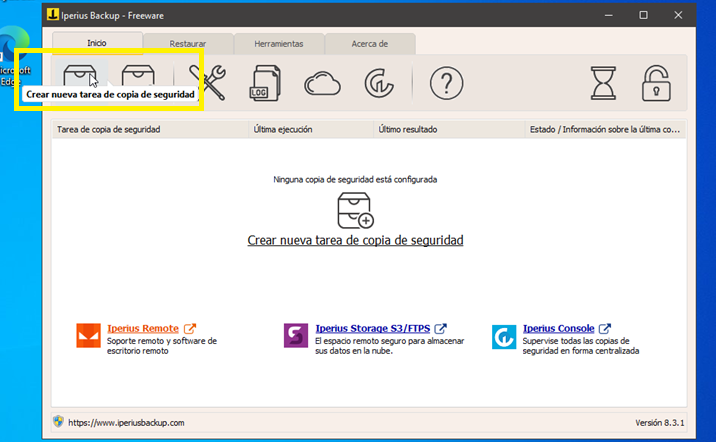Viewport: 716px width, 442px height.
Task: Open settings with the wrench and screwdriver icon
Action: [x=207, y=83]
